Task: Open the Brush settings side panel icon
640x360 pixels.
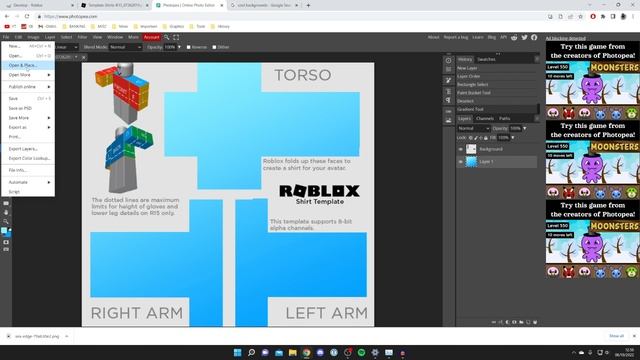Action: 448,80
